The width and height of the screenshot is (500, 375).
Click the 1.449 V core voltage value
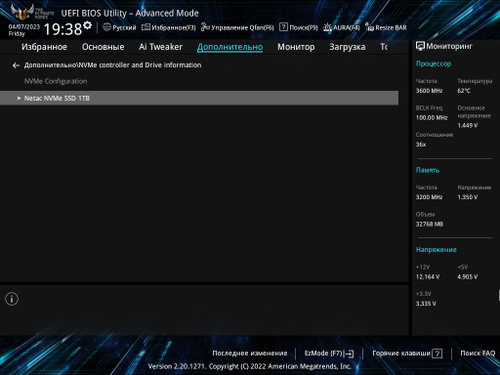click(467, 125)
